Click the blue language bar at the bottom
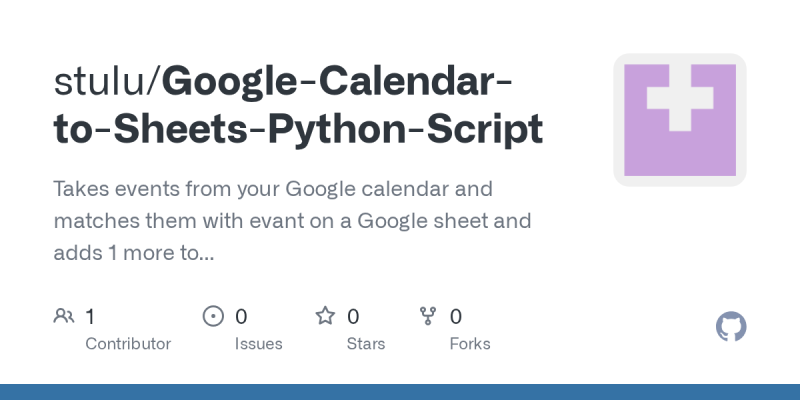This screenshot has width=800, height=400. point(400,392)
